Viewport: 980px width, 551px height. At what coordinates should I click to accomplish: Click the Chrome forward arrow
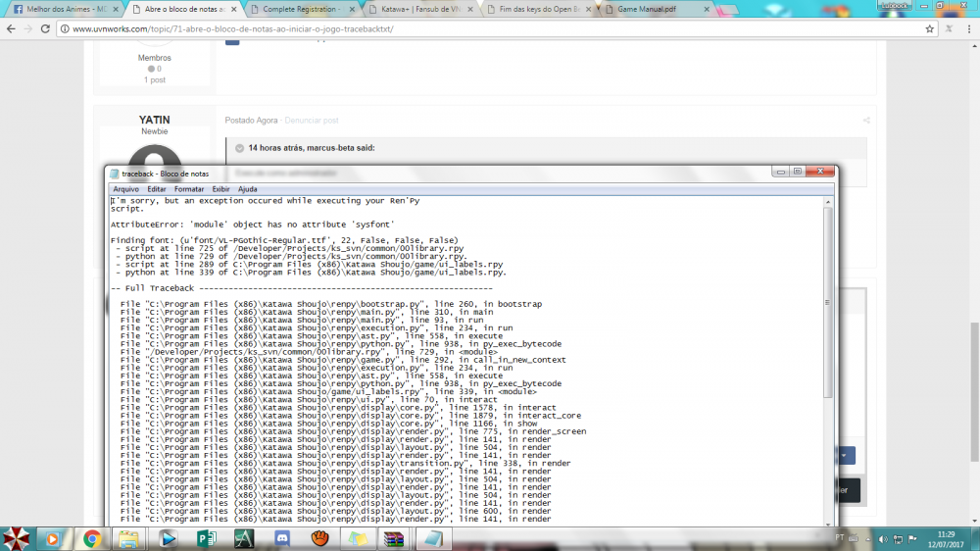point(28,28)
